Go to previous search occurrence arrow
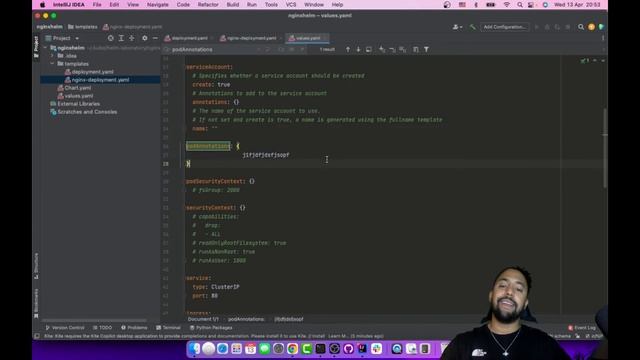The height and width of the screenshot is (360, 640). point(348,49)
